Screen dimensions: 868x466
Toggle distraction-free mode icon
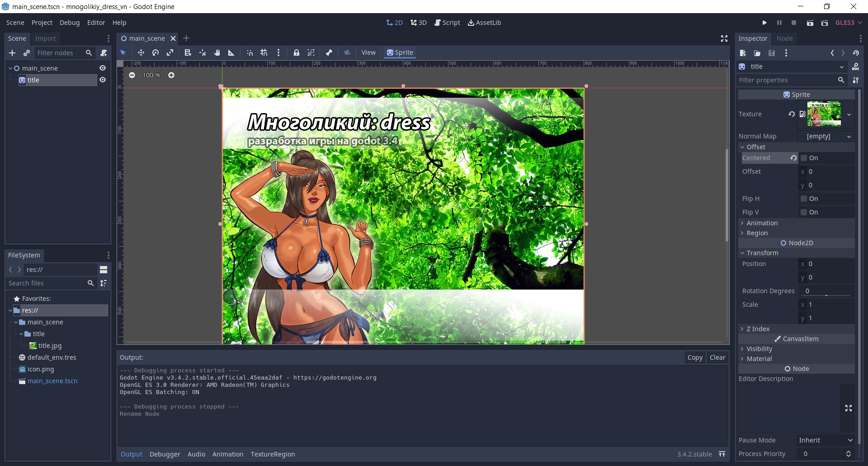coord(724,38)
